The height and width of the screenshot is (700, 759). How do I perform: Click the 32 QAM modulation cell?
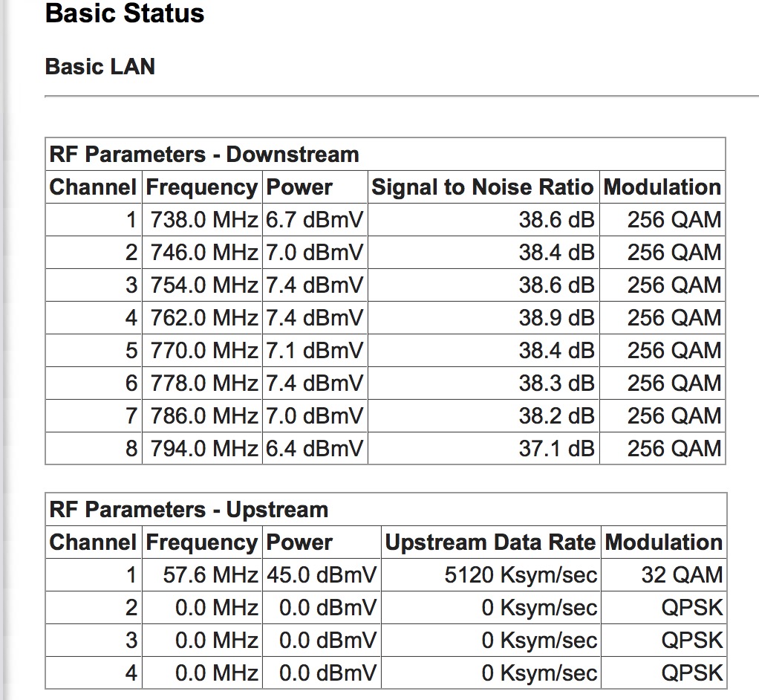point(681,575)
